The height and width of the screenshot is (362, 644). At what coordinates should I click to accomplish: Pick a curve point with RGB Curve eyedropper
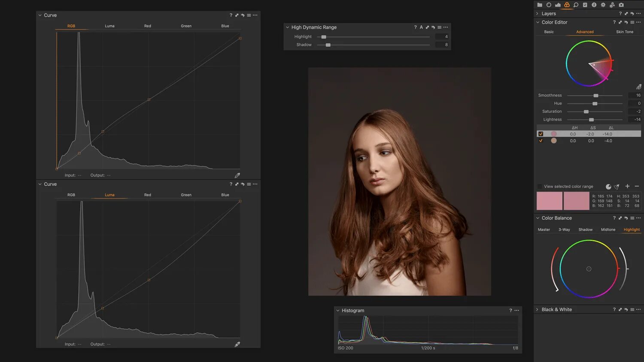click(x=237, y=175)
